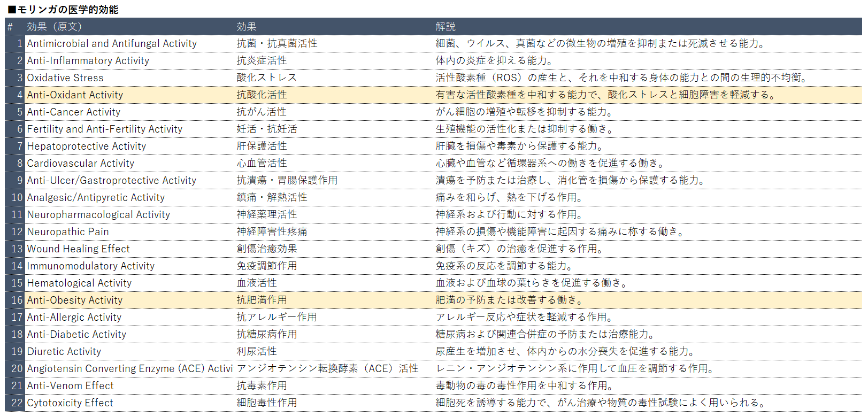Image resolution: width=868 pixels, height=417 pixels.
Task: Click the '利尿活性' cell
Action: (334, 352)
